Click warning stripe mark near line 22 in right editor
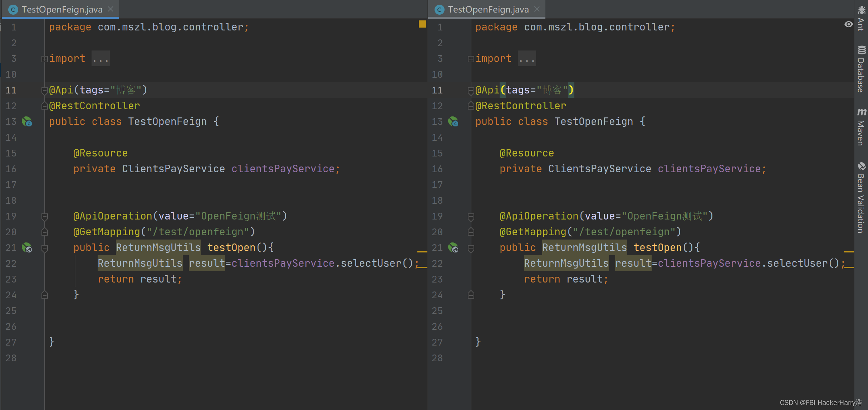This screenshot has height=410, width=868. [x=849, y=267]
